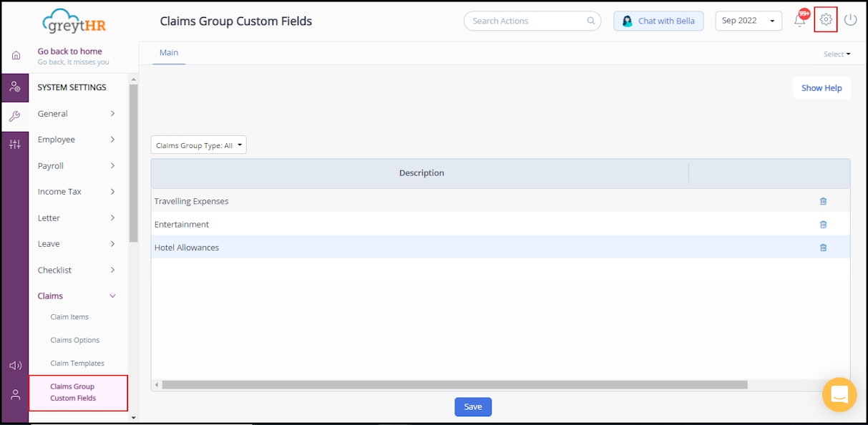868x425 pixels.
Task: Click the notifications bell icon
Action: [800, 21]
